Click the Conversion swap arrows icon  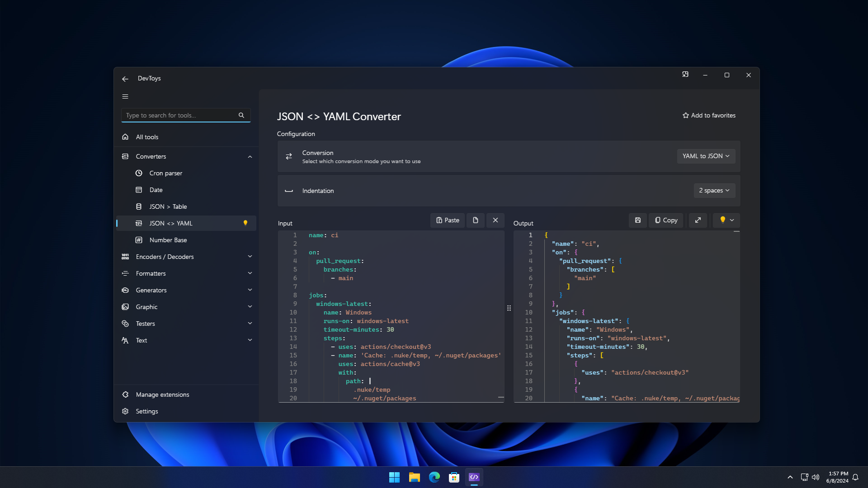pyautogui.click(x=289, y=156)
